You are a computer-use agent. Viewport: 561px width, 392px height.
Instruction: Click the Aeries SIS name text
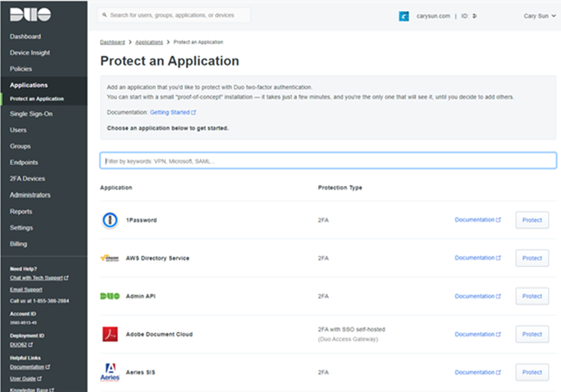tap(141, 373)
